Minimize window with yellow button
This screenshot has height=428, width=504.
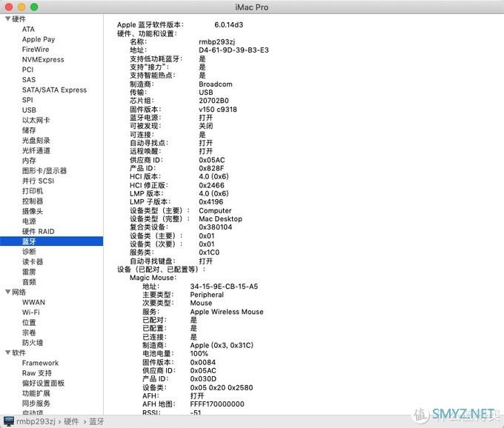tap(21, 7)
